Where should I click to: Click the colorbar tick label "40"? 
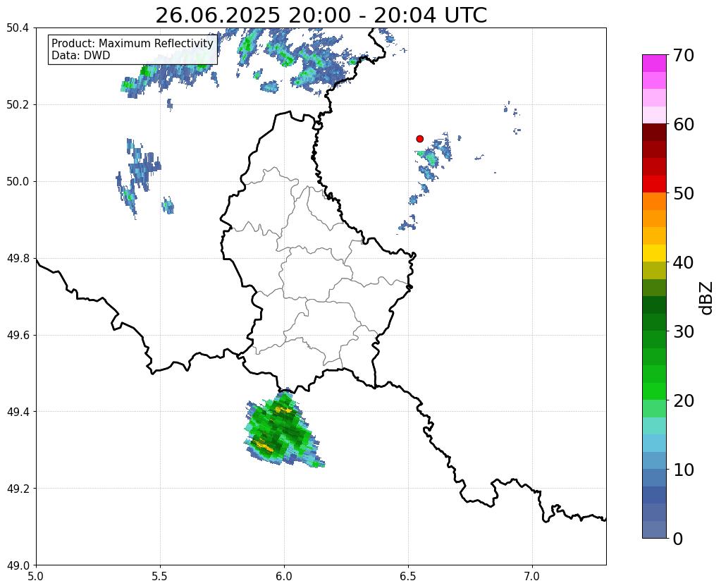(683, 262)
